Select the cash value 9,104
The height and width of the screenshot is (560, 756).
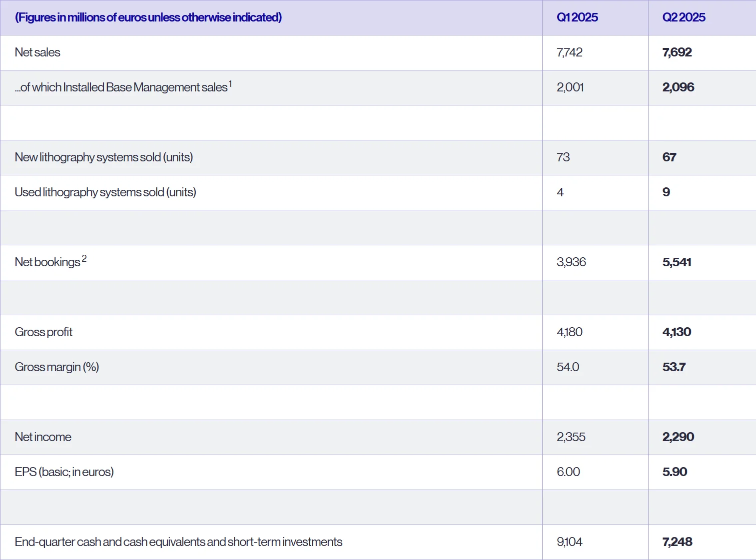click(x=570, y=542)
